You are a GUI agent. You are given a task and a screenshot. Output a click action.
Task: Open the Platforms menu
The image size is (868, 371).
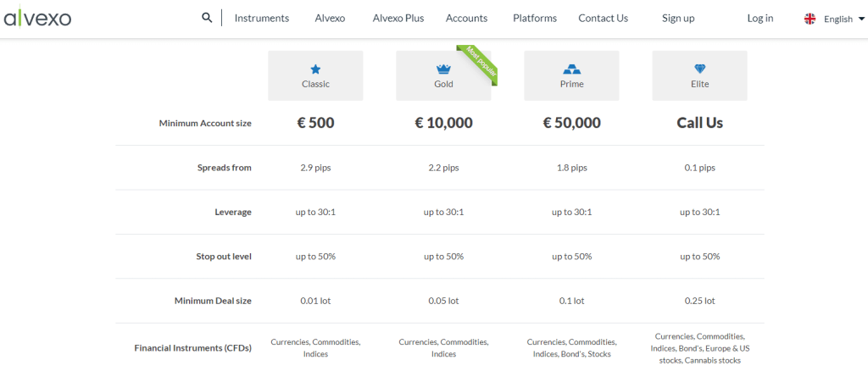535,19
